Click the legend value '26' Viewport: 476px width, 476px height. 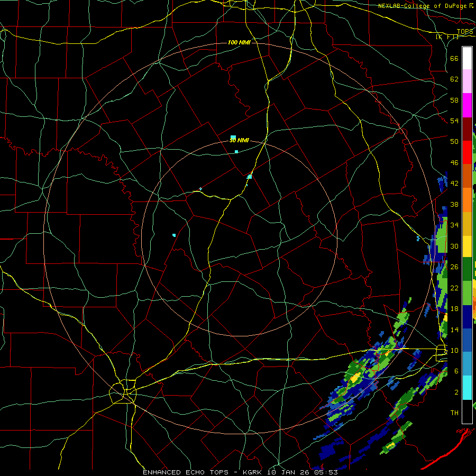(x=454, y=267)
